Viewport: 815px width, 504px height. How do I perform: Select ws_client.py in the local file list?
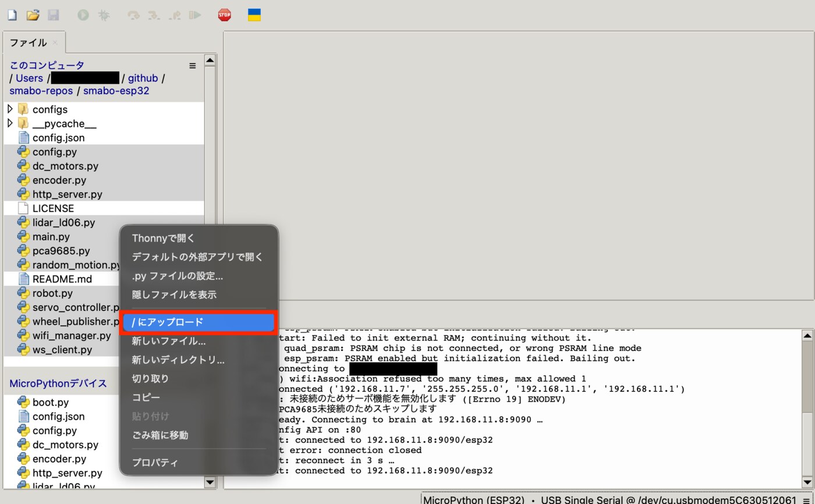tap(62, 350)
